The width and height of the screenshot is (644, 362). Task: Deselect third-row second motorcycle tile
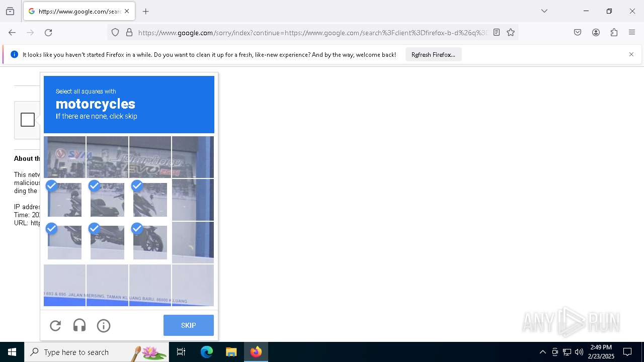[107, 242]
